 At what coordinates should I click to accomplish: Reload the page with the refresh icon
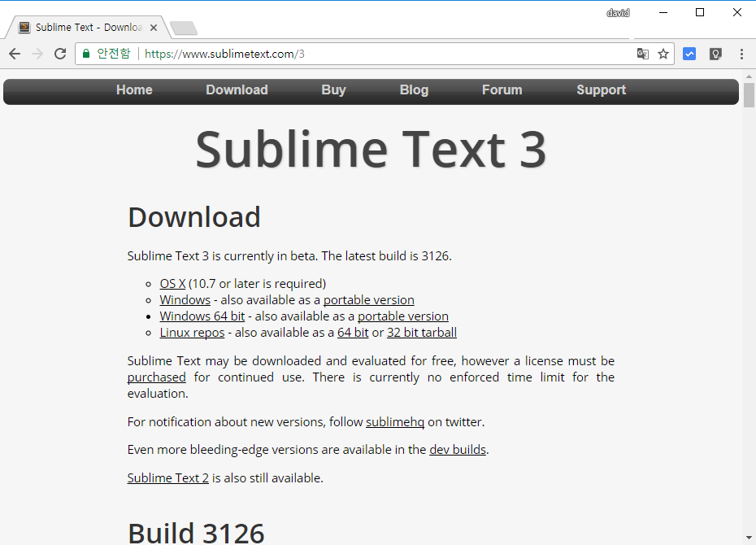pos(60,54)
